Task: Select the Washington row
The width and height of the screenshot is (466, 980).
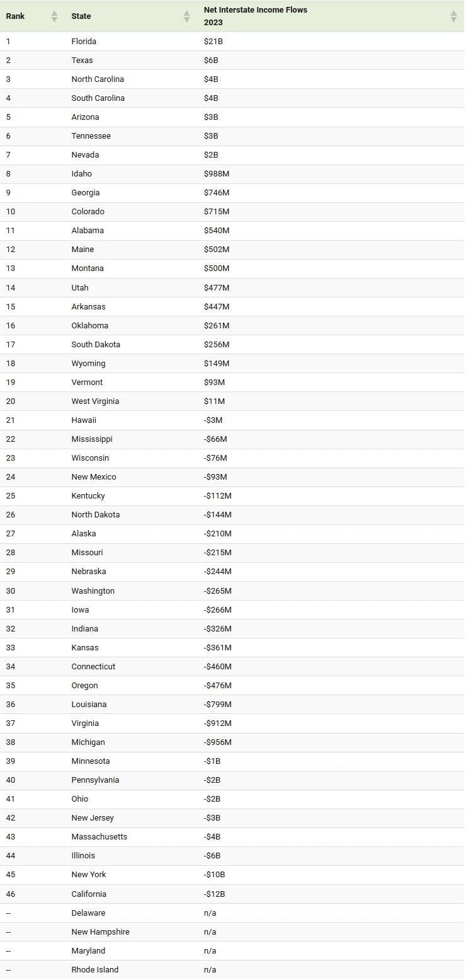Action: coord(232,591)
